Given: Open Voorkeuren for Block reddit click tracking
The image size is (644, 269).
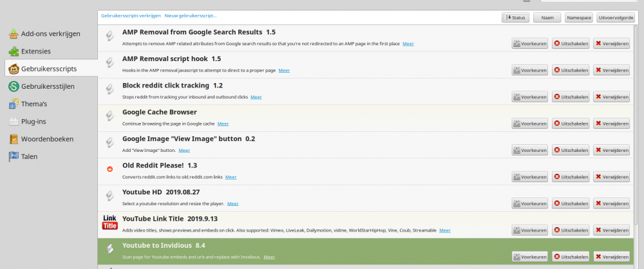Looking at the screenshot, I should pos(530,97).
